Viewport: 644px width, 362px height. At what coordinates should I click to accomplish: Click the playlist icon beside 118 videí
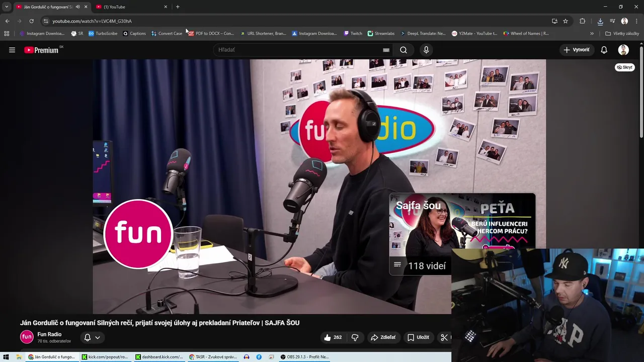[397, 265]
